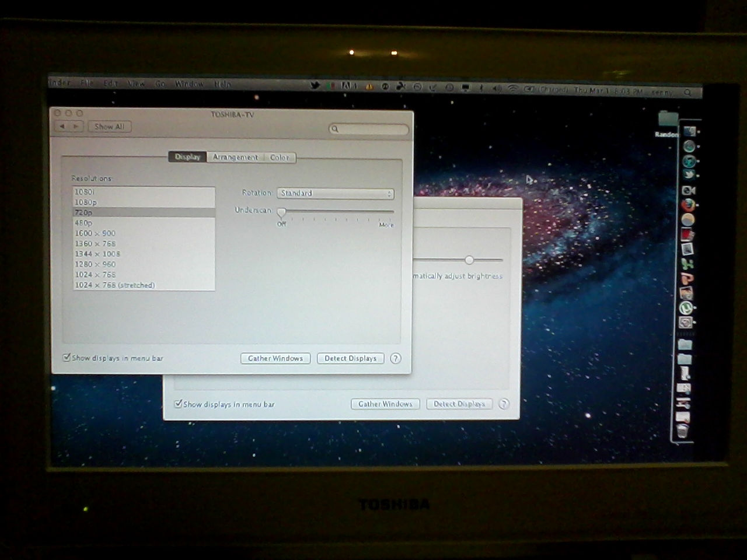Open System Preferences gear icon in dock

(686, 322)
